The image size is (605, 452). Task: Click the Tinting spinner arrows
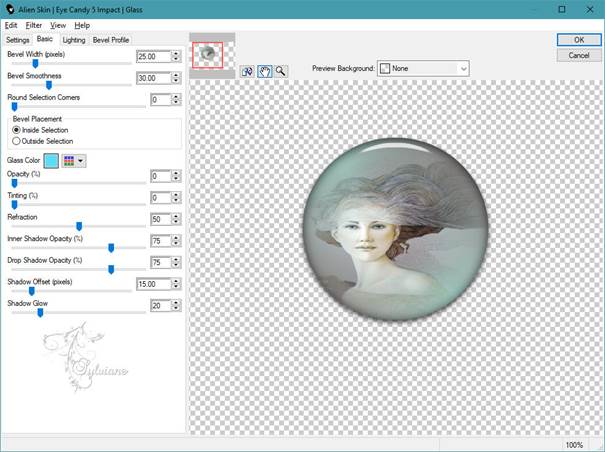coord(176,198)
